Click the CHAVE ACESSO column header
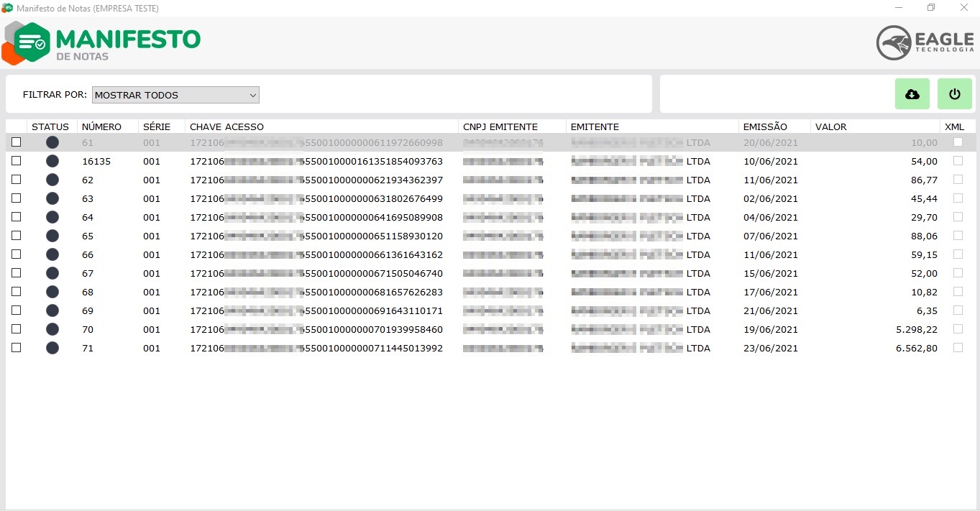 [226, 126]
